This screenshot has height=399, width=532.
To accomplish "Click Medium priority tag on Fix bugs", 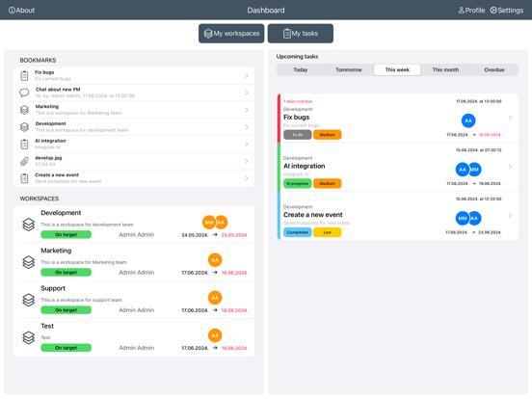I will [328, 135].
